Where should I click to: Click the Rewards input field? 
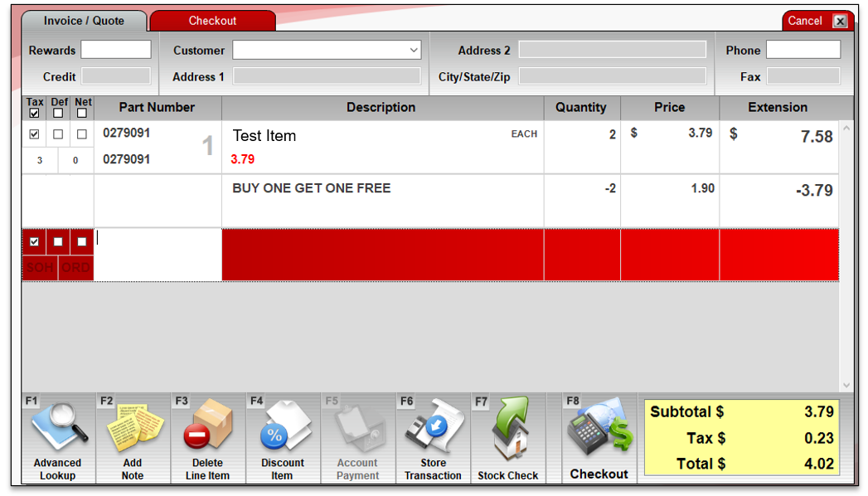116,50
